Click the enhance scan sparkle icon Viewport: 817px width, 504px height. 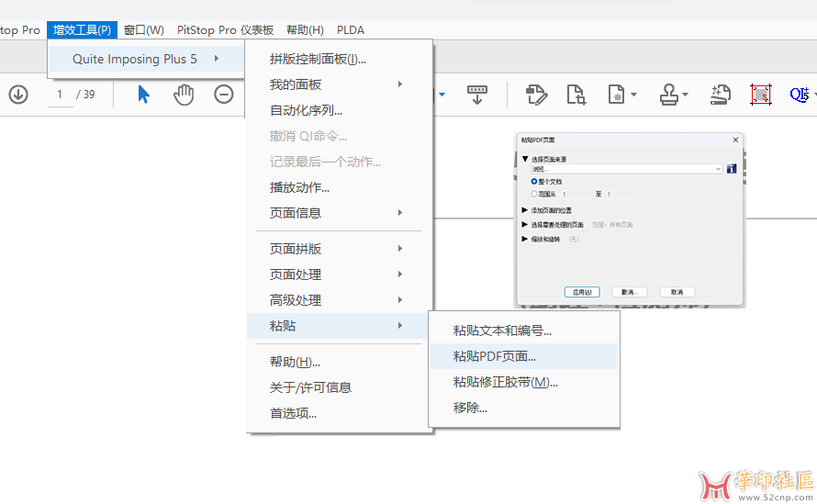tap(721, 95)
